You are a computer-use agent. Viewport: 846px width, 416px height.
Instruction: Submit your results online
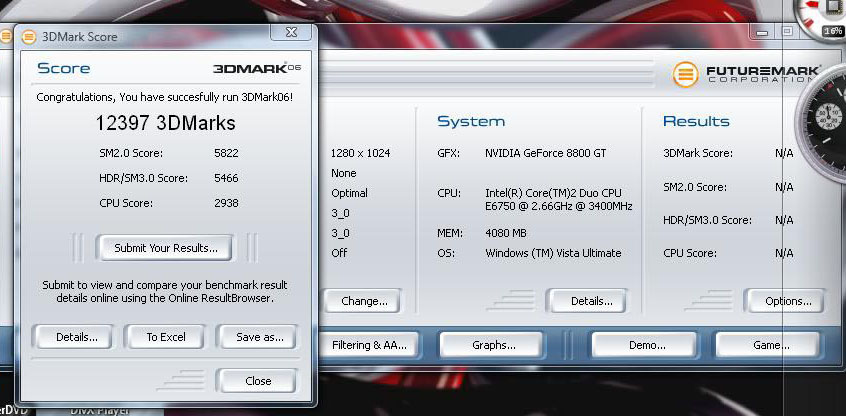tap(166, 248)
